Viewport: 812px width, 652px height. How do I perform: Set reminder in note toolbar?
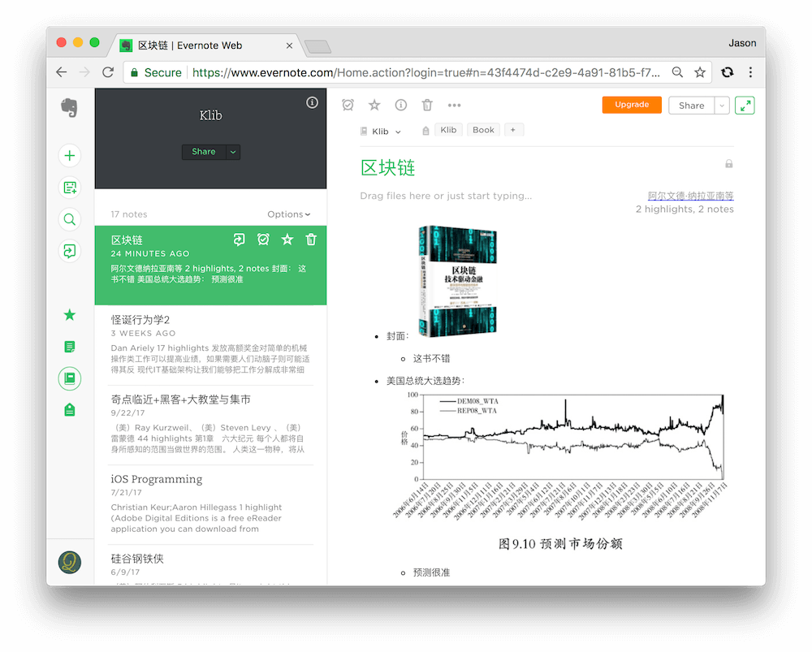coord(348,105)
